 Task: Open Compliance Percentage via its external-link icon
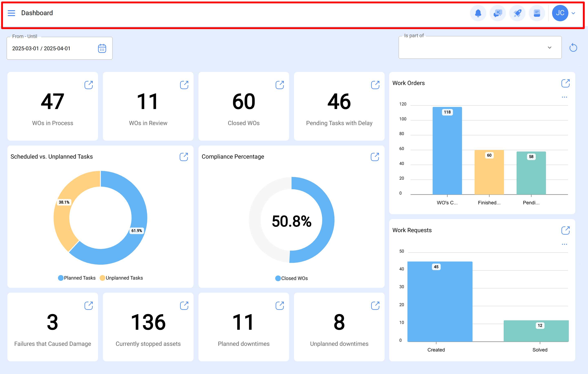click(x=375, y=157)
